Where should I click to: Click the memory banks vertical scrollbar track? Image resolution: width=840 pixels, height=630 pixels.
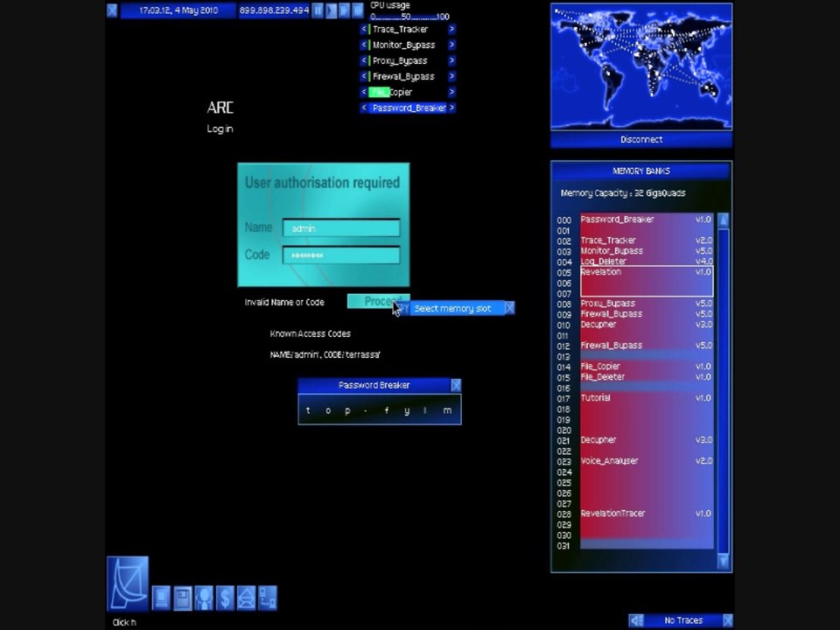[724, 391]
